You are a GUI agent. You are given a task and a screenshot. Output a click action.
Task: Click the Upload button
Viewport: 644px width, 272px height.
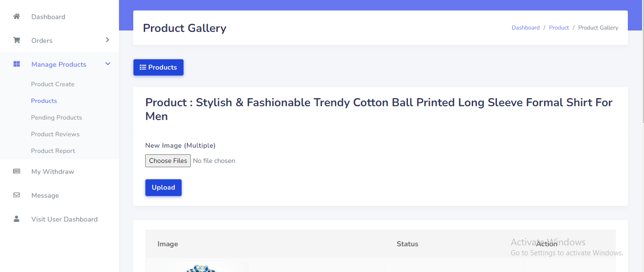[x=163, y=188]
